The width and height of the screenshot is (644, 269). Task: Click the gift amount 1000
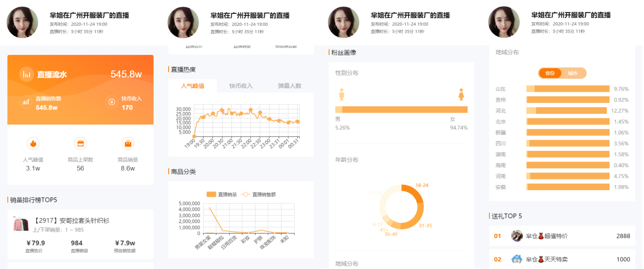tap(623, 259)
